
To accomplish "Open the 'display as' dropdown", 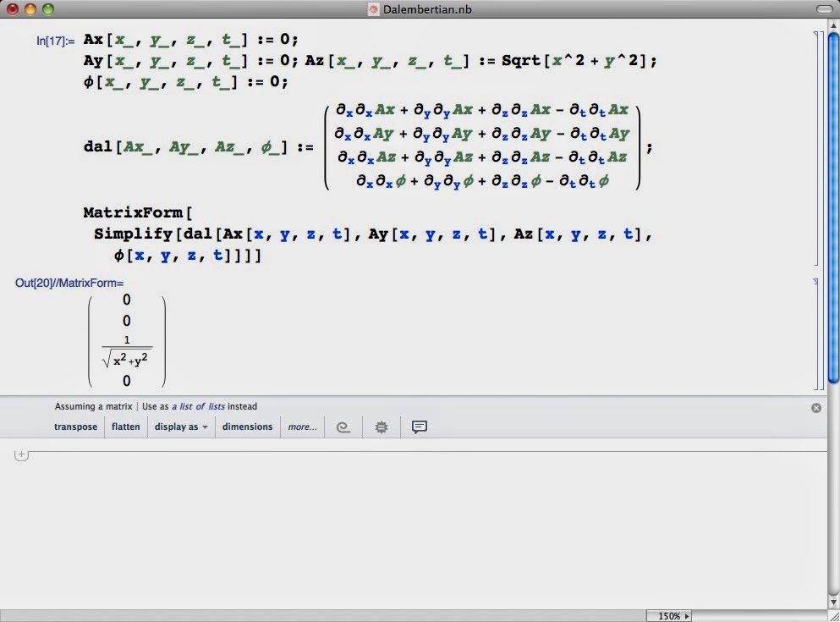I will [x=180, y=427].
